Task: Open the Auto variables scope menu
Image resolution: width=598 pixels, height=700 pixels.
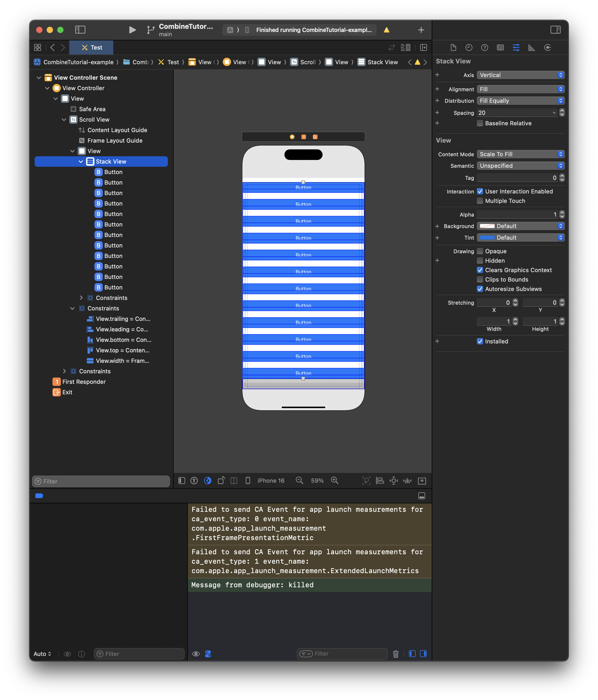Action: coord(42,654)
